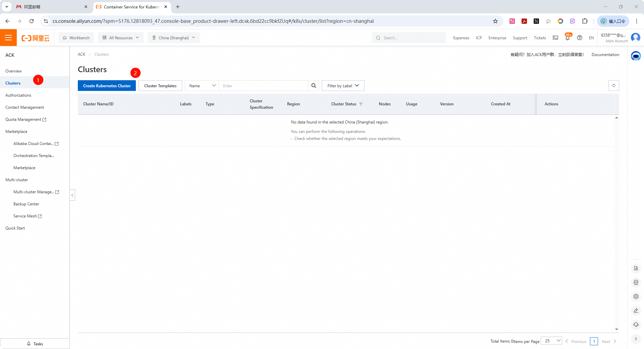Expand the China (Shanghai) region dropdown
The height and width of the screenshot is (349, 644).
pyautogui.click(x=173, y=38)
